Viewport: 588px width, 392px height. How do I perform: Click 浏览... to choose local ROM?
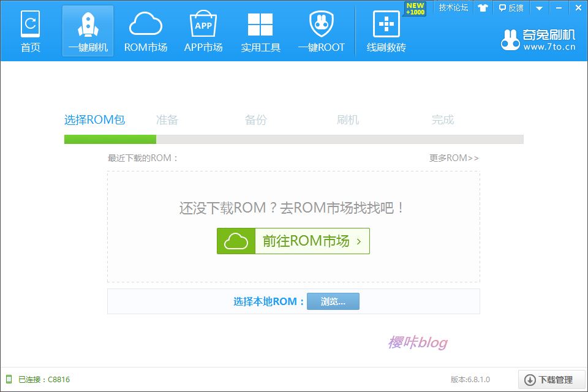tap(333, 301)
